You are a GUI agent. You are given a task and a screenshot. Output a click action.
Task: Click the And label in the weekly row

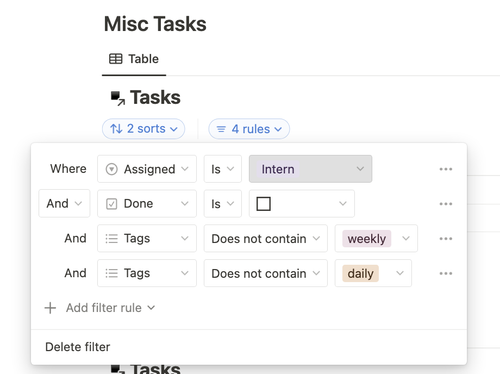click(x=75, y=238)
